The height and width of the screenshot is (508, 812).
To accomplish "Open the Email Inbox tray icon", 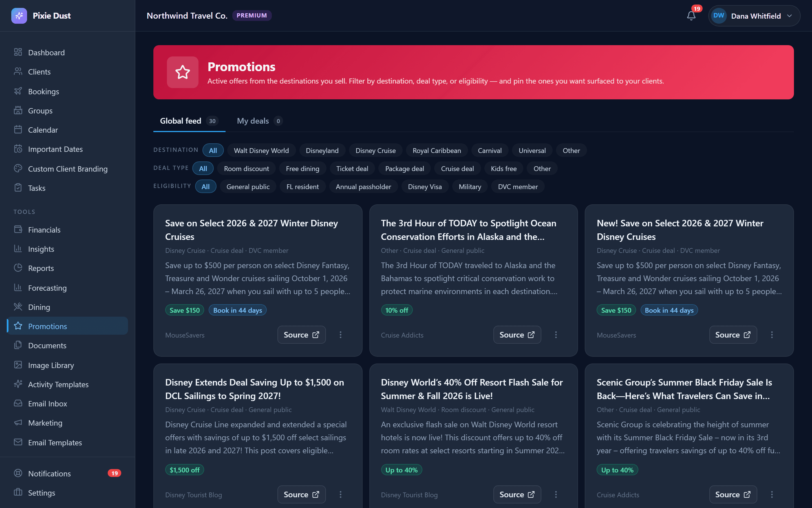I will [18, 403].
